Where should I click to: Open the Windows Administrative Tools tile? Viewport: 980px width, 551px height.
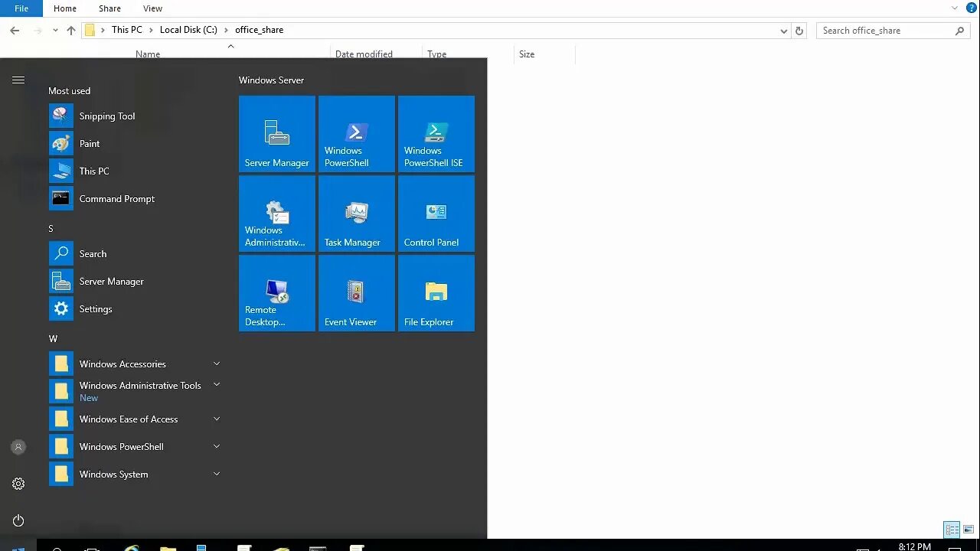277,214
